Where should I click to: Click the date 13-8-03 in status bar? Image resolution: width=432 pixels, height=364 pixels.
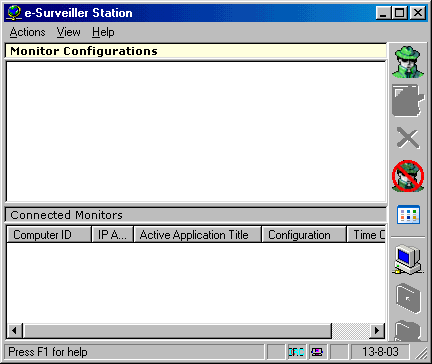click(380, 352)
